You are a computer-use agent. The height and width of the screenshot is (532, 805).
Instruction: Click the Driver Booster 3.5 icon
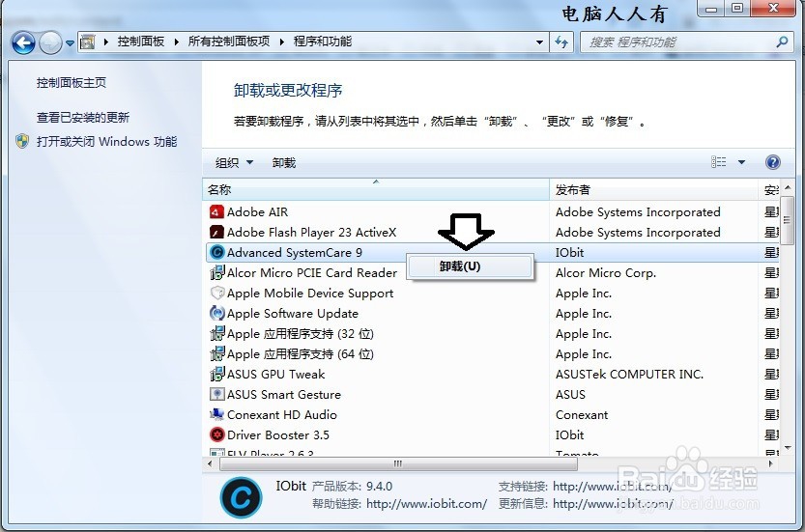(x=217, y=434)
